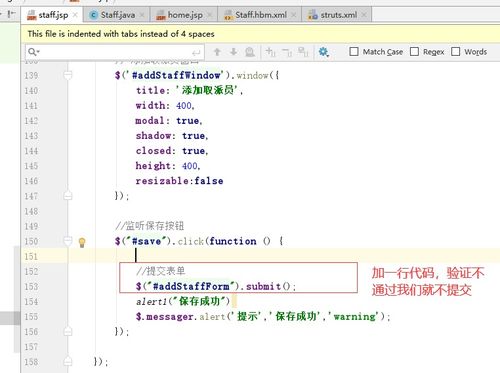Close the staff.jsp tab
The width and height of the screenshot is (500, 373).
pos(75,15)
